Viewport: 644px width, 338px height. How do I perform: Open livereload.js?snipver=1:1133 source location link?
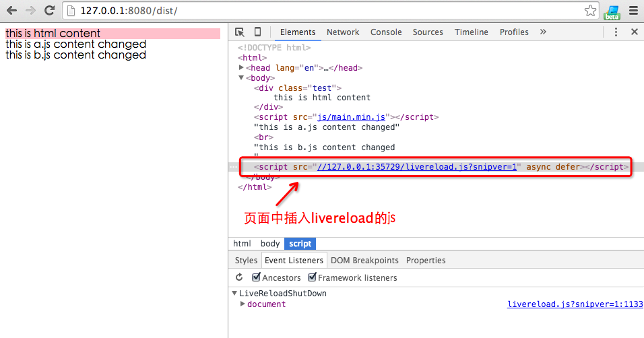575,304
